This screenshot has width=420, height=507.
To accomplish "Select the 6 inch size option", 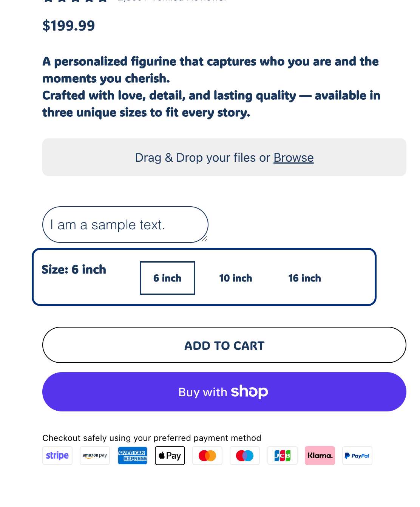I will pyautogui.click(x=167, y=278).
